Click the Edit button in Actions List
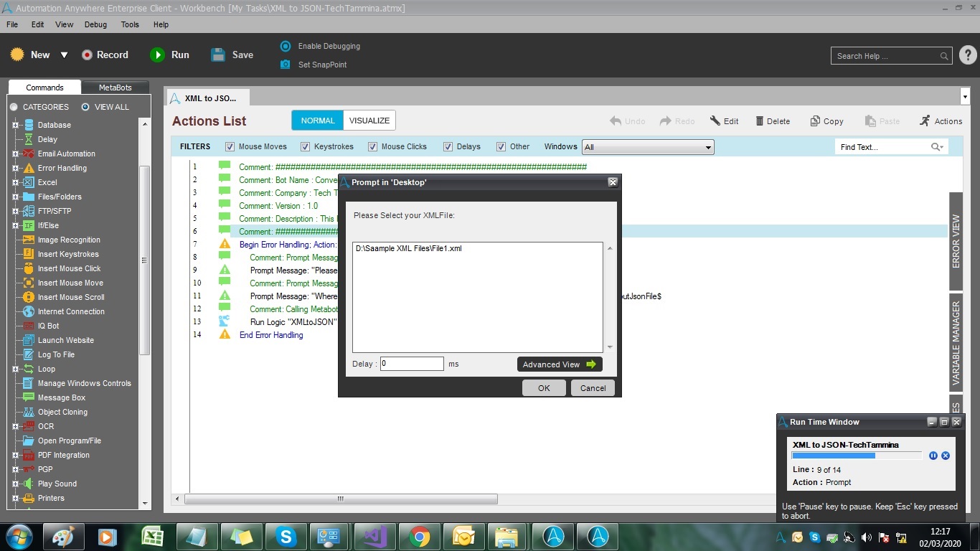Screen dimensions: 980x551 point(724,121)
